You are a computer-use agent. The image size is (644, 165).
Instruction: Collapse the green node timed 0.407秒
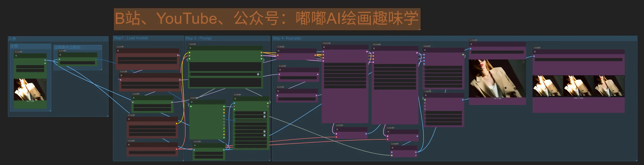(x=192, y=102)
